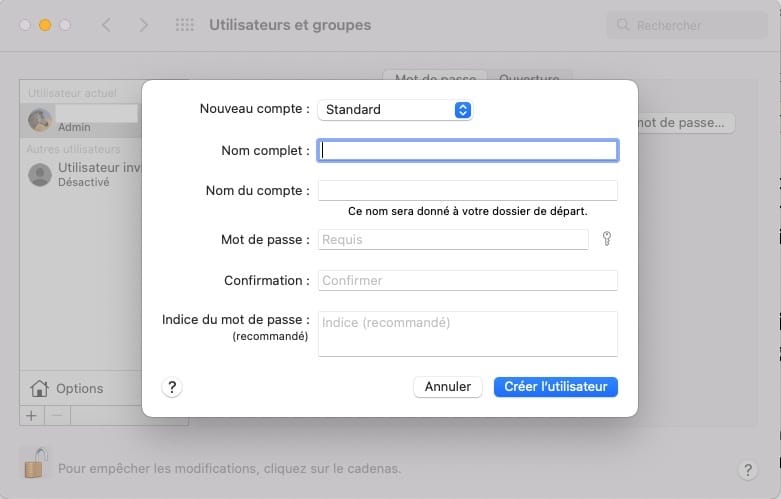Open the help question mark in dialog
Viewport: 781px width, 499px height.
(x=172, y=387)
